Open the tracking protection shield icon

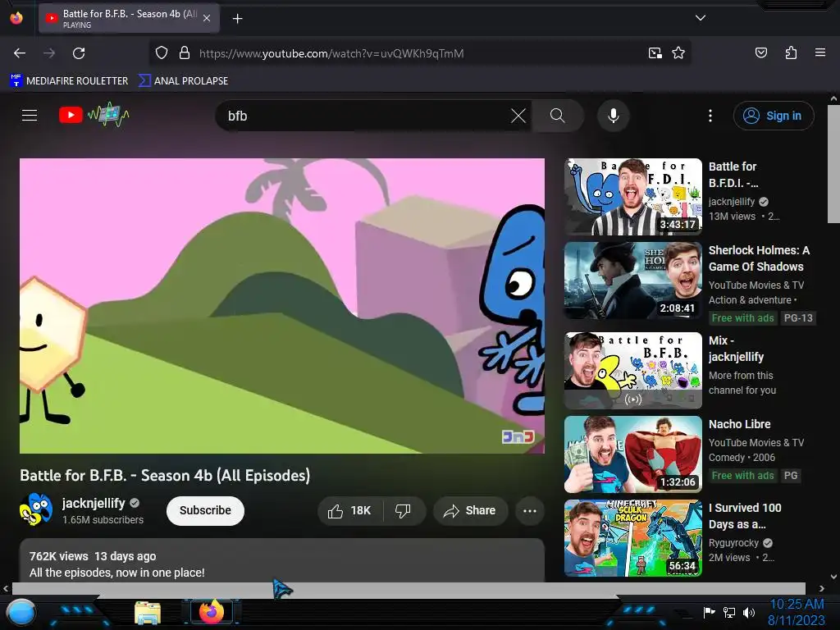(162, 53)
